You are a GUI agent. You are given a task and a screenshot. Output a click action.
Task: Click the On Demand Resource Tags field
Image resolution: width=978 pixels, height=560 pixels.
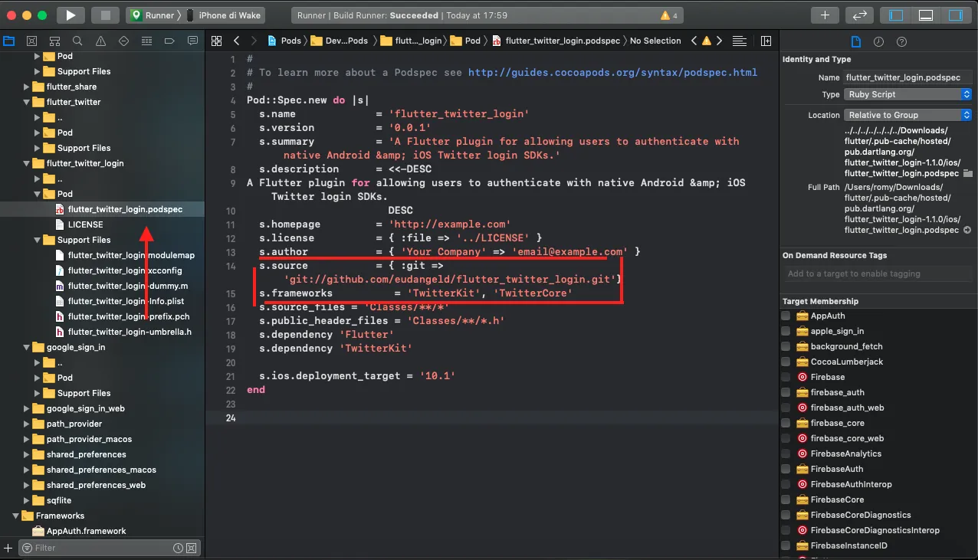[878, 273]
